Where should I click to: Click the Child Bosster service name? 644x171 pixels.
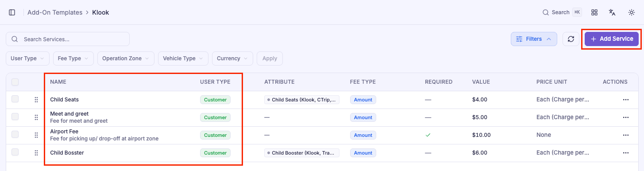click(x=67, y=153)
